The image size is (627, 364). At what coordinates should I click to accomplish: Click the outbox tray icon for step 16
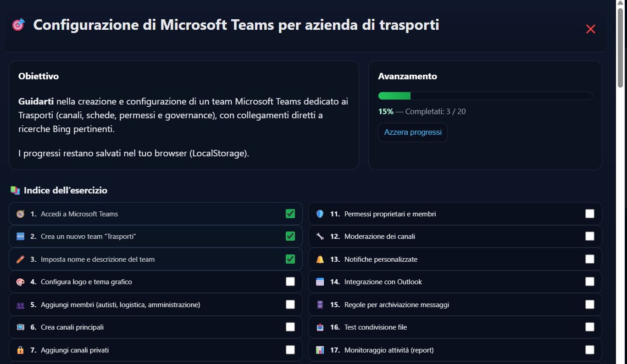(320, 327)
